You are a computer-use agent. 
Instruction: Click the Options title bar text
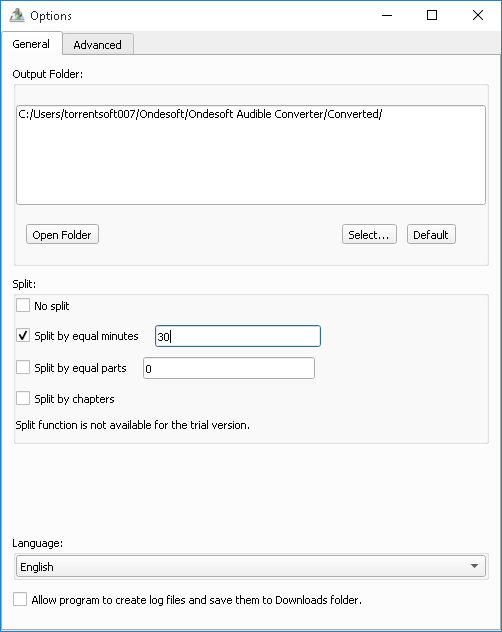click(51, 16)
